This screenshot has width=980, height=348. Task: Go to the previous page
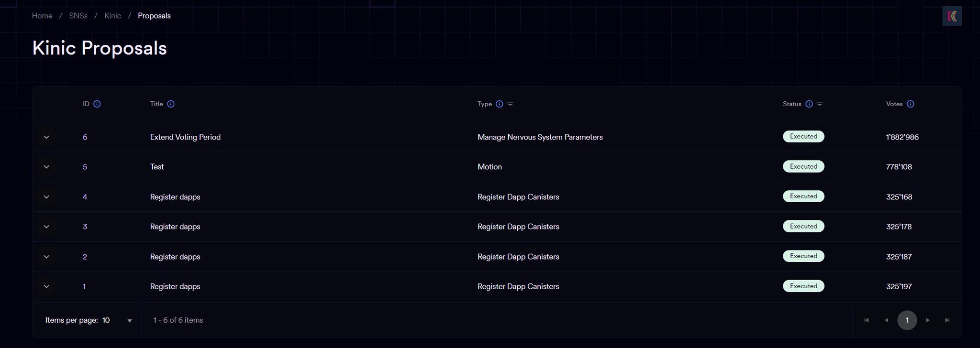click(x=887, y=320)
